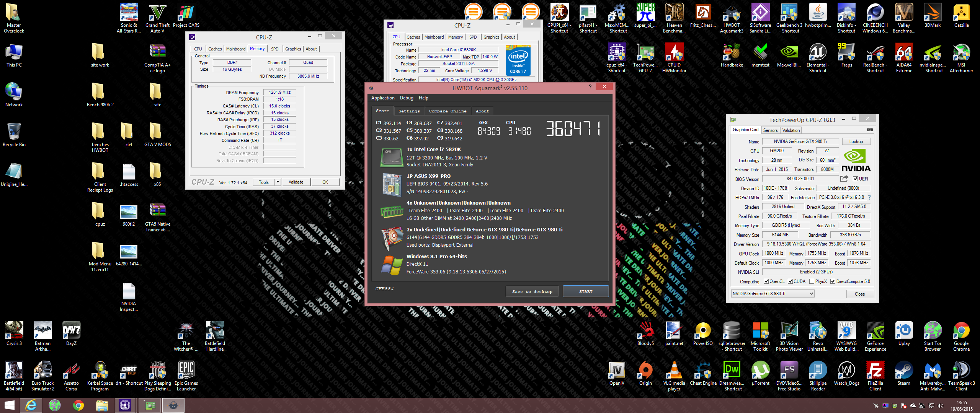The image size is (980, 413).
Task: Open the Handbrake desktop icon
Action: tap(732, 56)
